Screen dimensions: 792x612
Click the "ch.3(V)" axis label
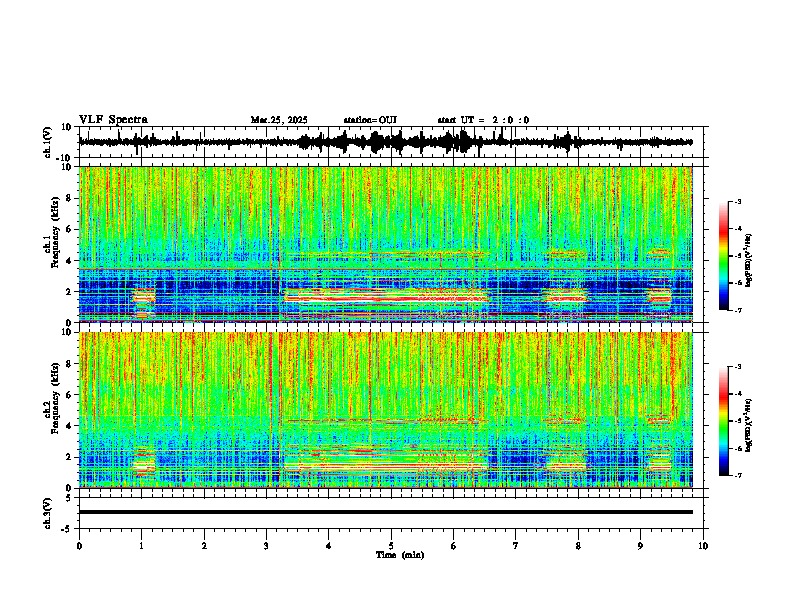[48, 513]
